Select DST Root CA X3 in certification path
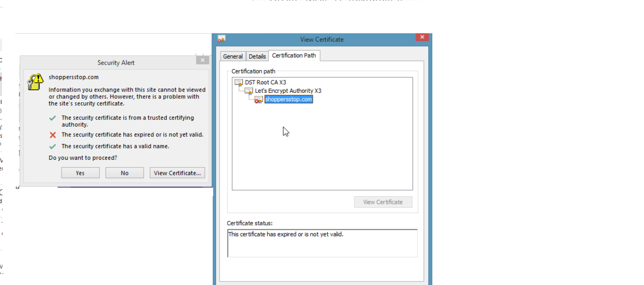 pos(265,82)
